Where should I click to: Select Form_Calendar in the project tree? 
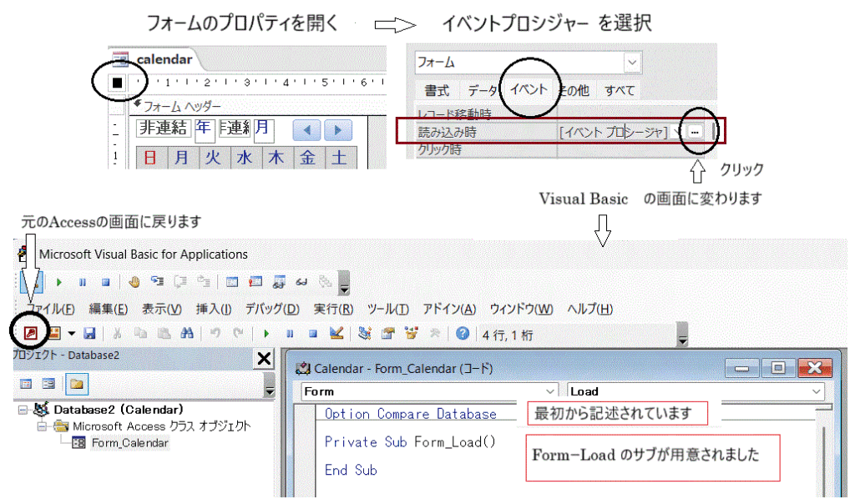click(129, 443)
